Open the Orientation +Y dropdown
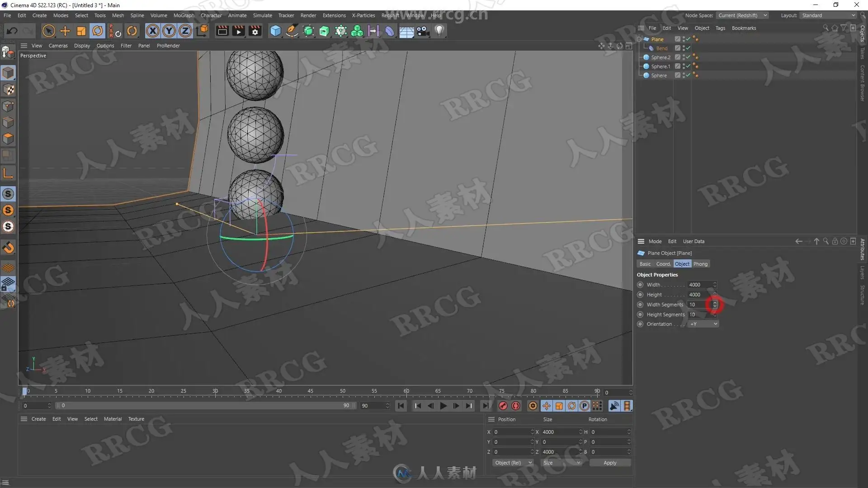Viewport: 868px width, 488px height. pos(703,324)
